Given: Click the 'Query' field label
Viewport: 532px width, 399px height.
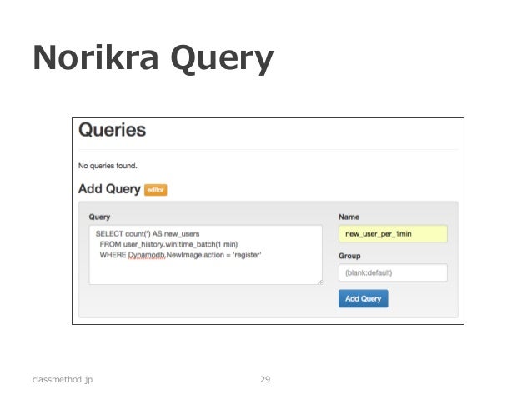Looking at the screenshot, I should tap(99, 217).
